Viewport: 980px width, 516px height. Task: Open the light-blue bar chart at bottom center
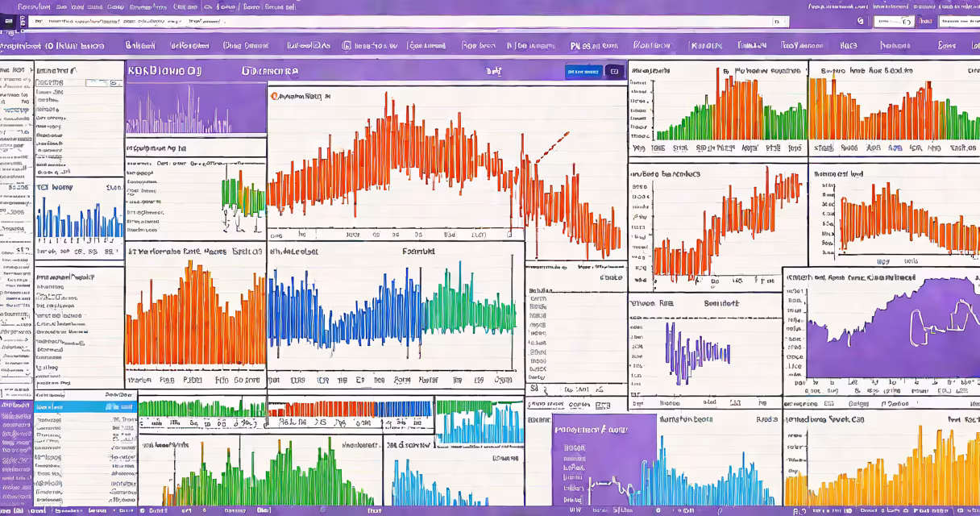(x=439, y=482)
